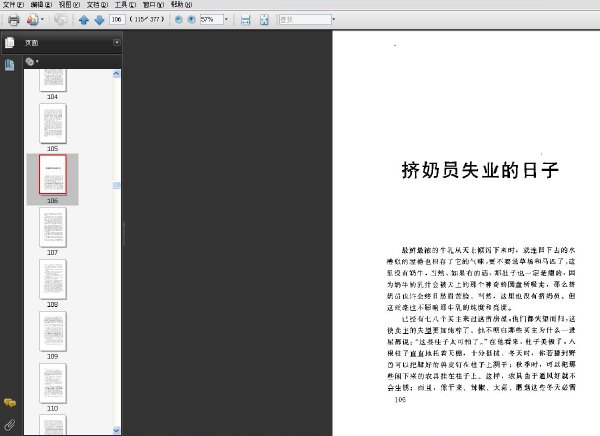600x436 pixels.
Task: Open the 工具 (Tools) menu
Action: pyautogui.click(x=125, y=5)
